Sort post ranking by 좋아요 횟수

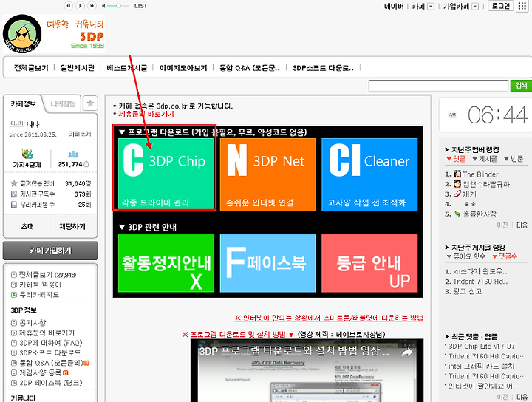pos(466,256)
